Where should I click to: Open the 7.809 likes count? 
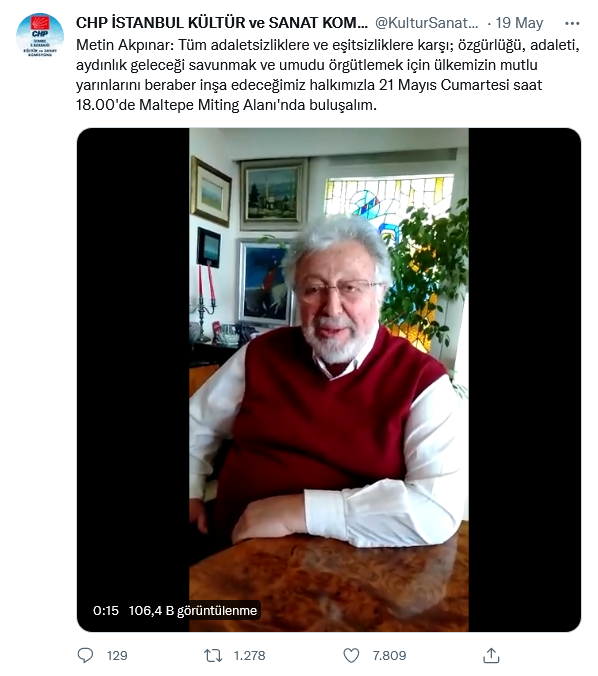point(389,656)
